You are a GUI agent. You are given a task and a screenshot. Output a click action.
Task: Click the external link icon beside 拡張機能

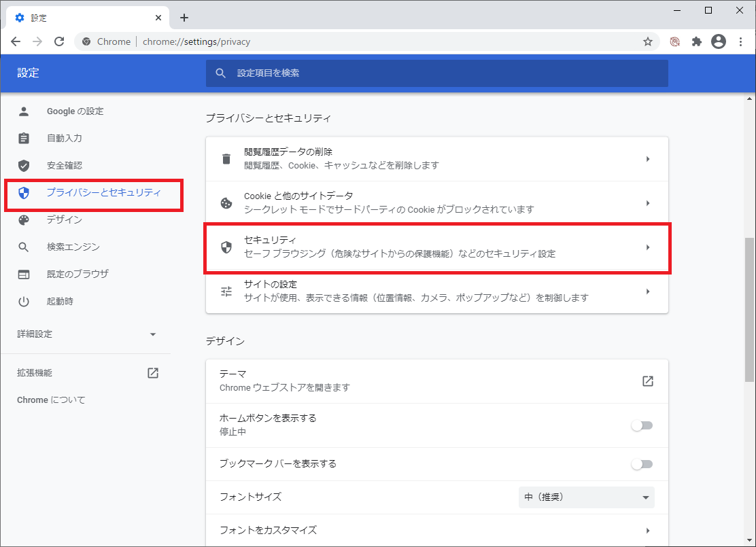(x=153, y=372)
